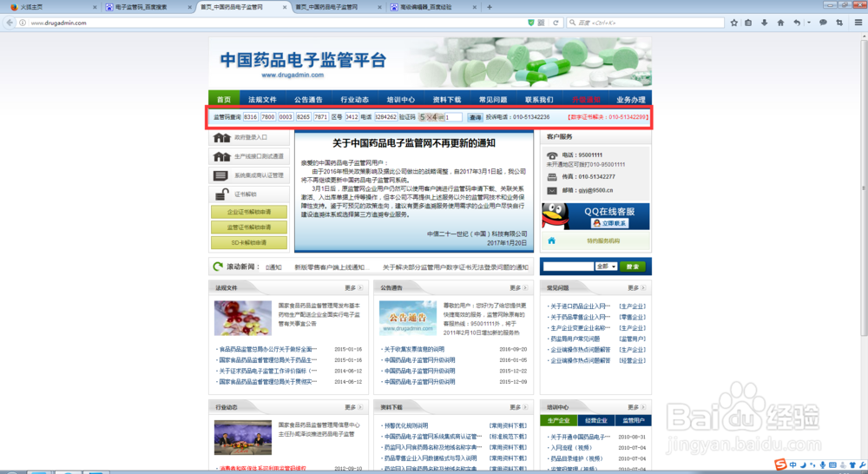Expand 更多 in the 常见问题 section

coord(636,288)
